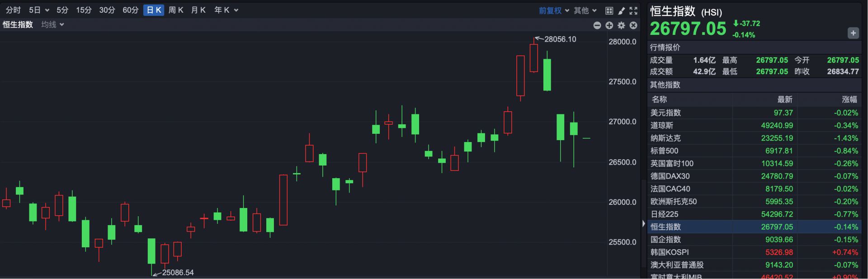Select the 60分 timeframe tab

pos(130,10)
